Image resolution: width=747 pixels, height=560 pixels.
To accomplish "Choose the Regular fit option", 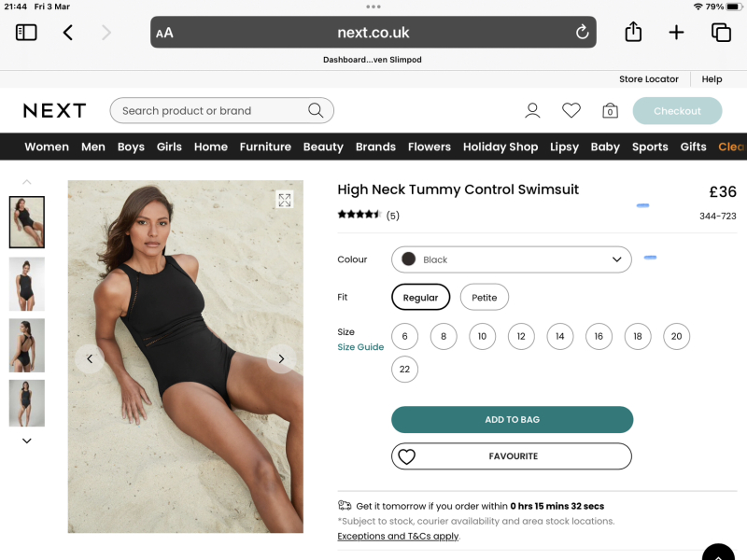I will [420, 297].
